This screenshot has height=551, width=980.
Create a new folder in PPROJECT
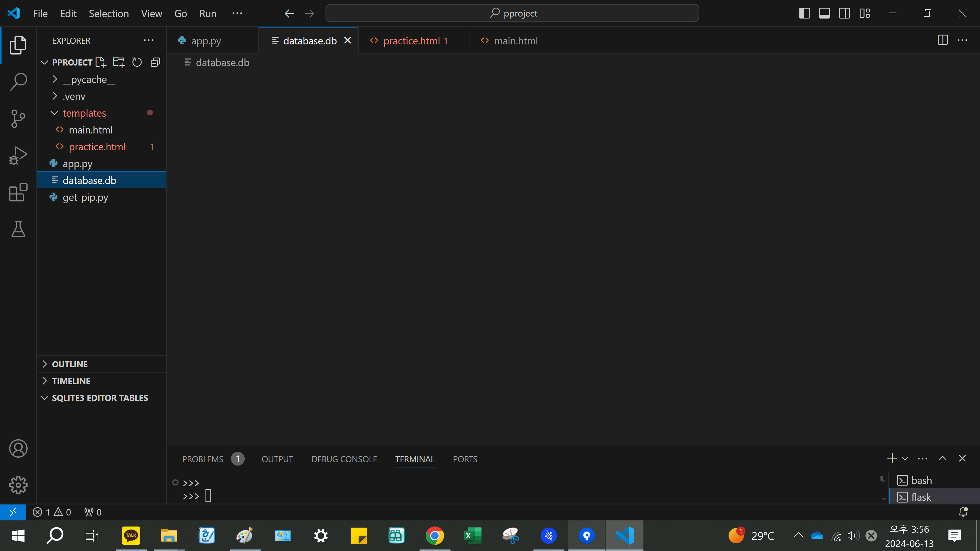point(119,62)
